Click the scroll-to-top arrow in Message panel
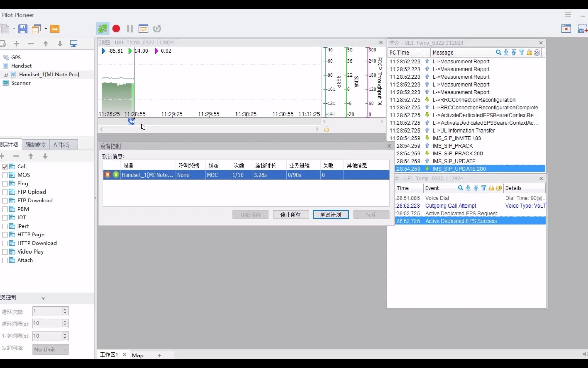Viewport: 588px width, 368px height. 514,52
